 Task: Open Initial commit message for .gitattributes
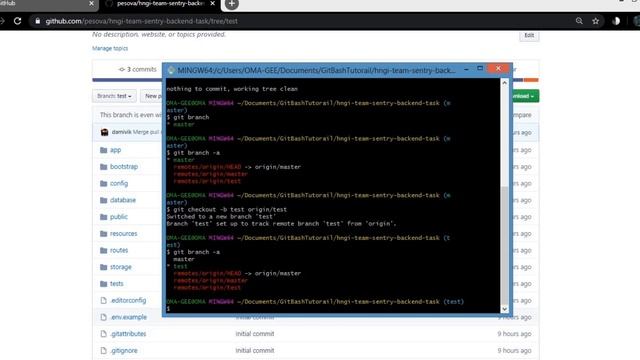click(255, 334)
